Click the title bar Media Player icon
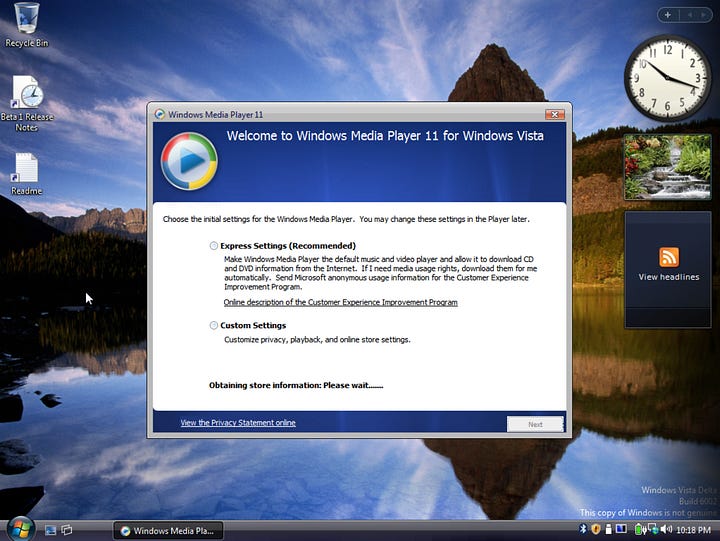 (x=159, y=114)
